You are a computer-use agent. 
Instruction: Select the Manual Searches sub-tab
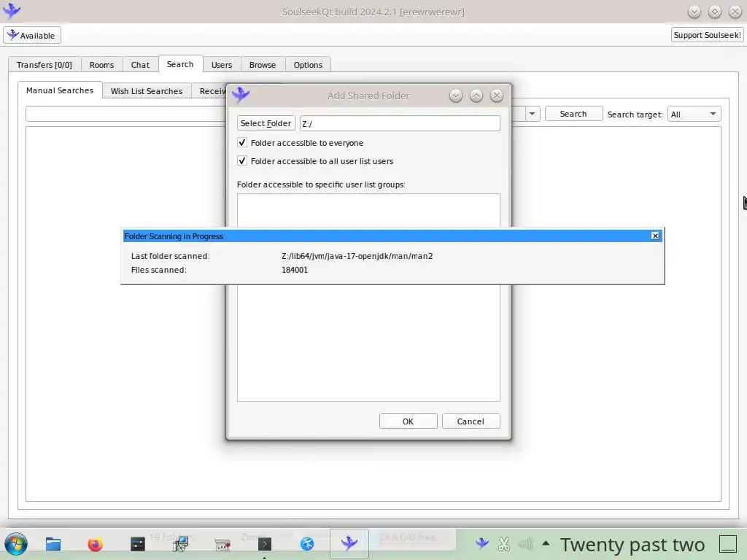(60, 90)
